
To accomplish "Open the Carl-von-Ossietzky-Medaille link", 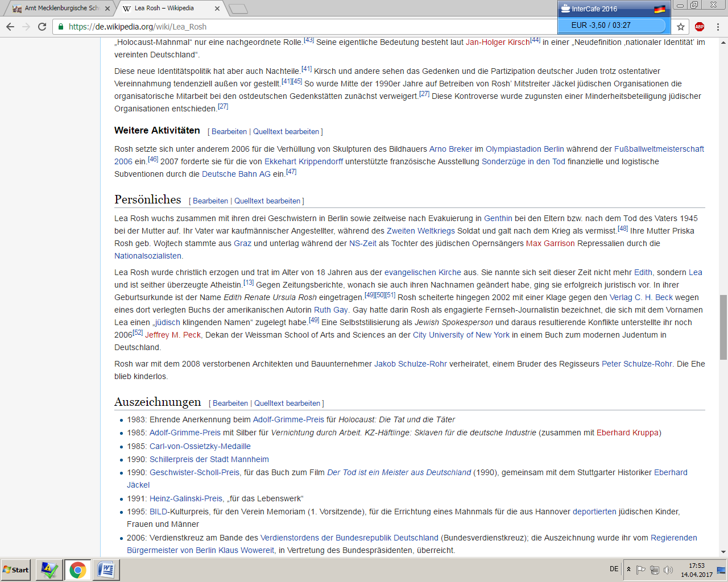I will 200,447.
